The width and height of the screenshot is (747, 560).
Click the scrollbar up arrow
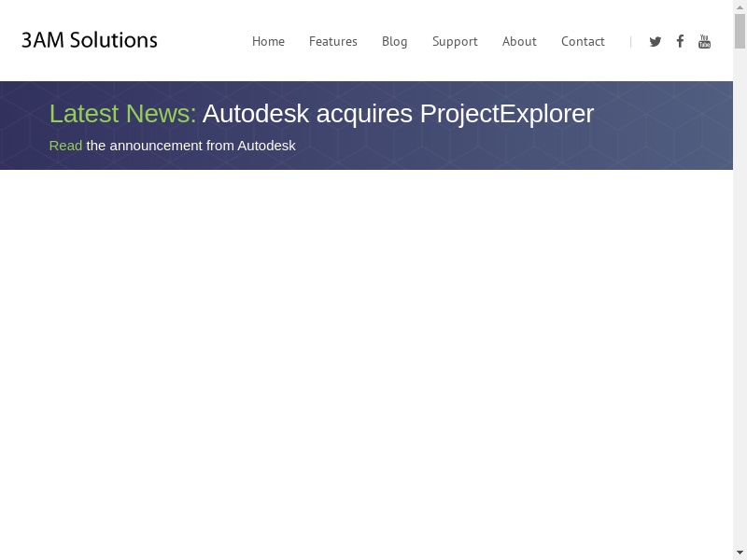(x=740, y=7)
